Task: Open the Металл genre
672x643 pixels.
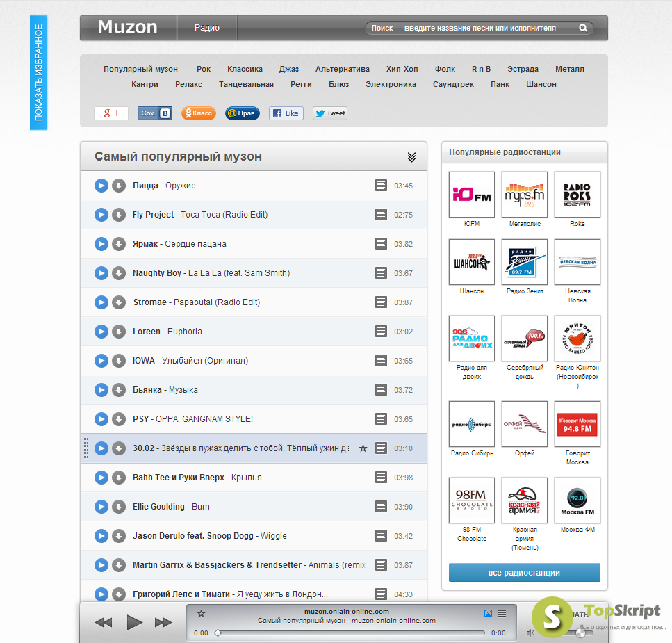Action: pyautogui.click(x=570, y=69)
